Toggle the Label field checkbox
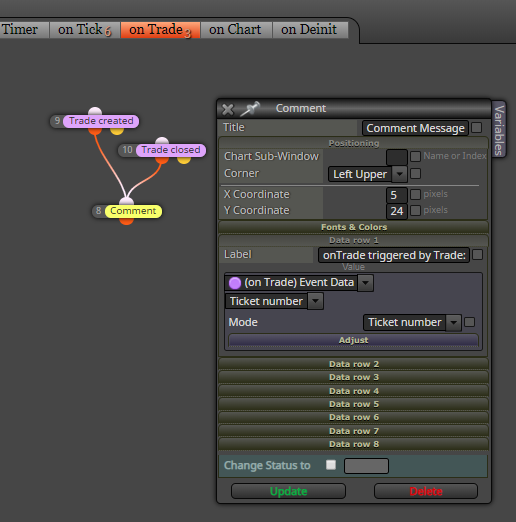The image size is (516, 522). pyautogui.click(x=477, y=255)
